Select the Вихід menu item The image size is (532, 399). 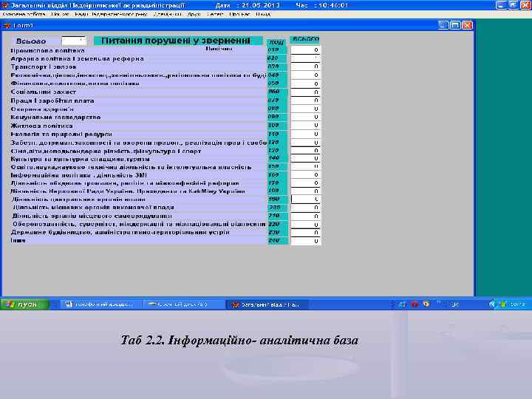[x=263, y=14]
